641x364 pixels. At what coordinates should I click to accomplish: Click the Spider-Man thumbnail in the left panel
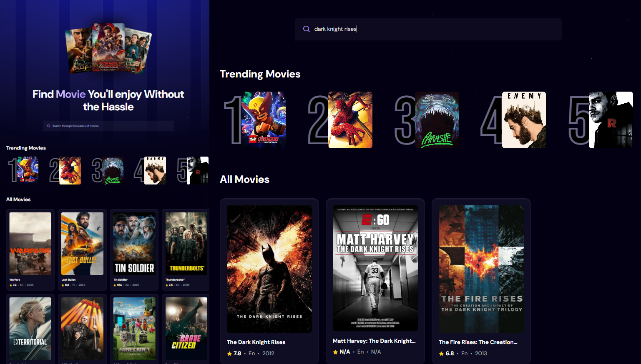[70, 170]
